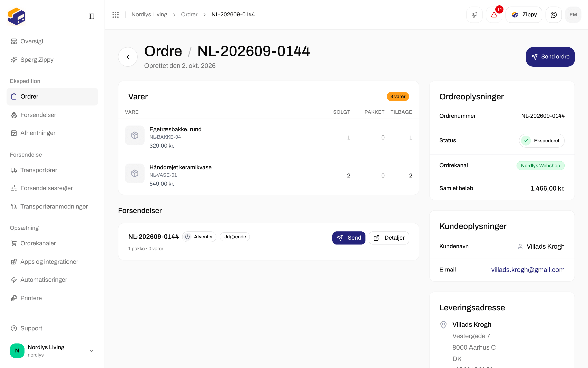
Task: Open Forsendelser in the sidebar
Action: click(52, 115)
